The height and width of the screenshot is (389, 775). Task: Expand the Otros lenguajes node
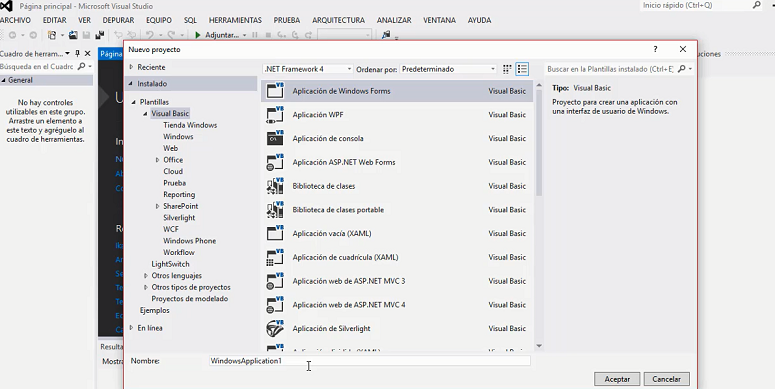145,275
